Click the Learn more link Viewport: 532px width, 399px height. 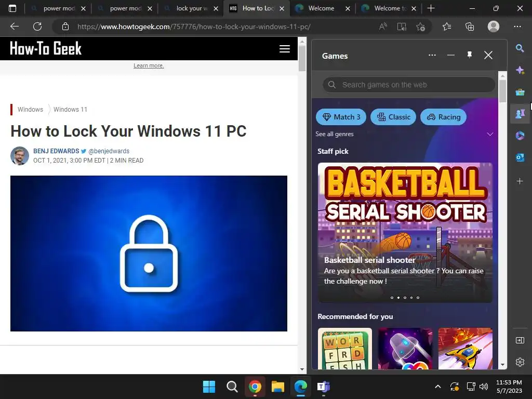click(x=149, y=65)
